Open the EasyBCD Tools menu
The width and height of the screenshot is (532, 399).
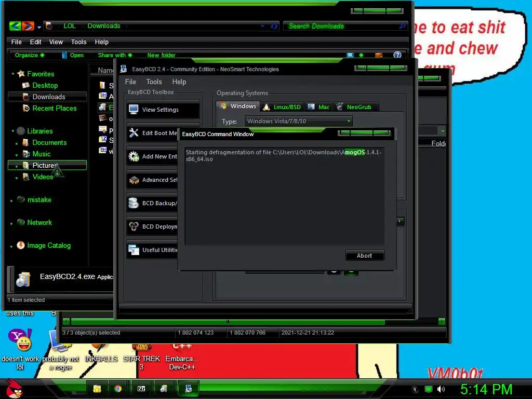pyautogui.click(x=154, y=82)
